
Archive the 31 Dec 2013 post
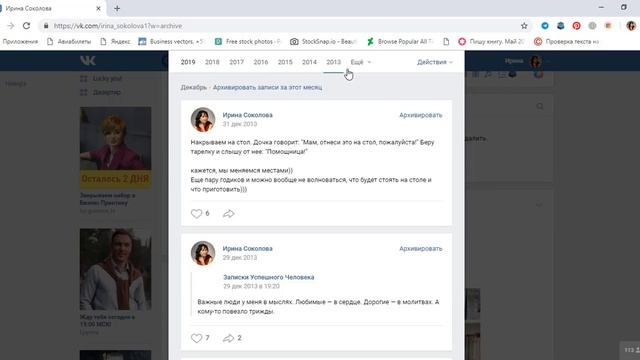[420, 115]
